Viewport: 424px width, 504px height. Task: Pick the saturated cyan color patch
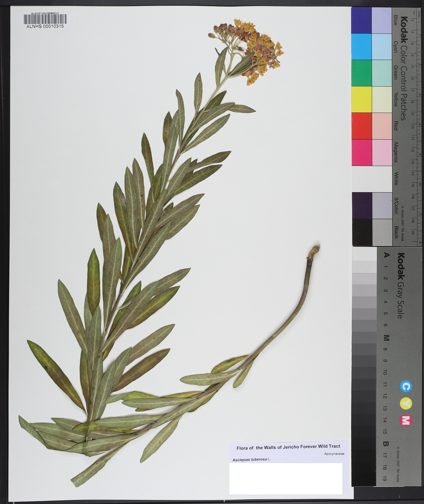[361, 46]
